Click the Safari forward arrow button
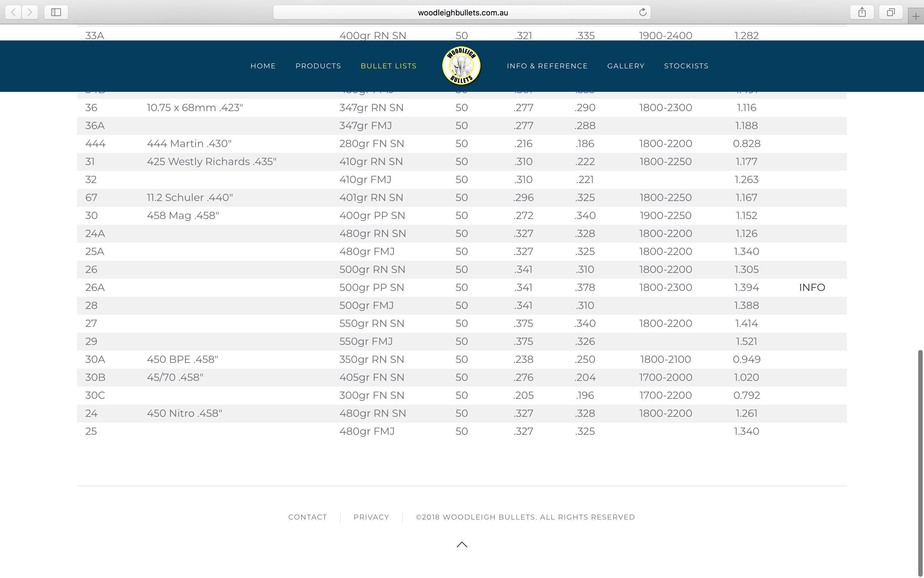Screen dimensions: 924x578 click(x=30, y=12)
